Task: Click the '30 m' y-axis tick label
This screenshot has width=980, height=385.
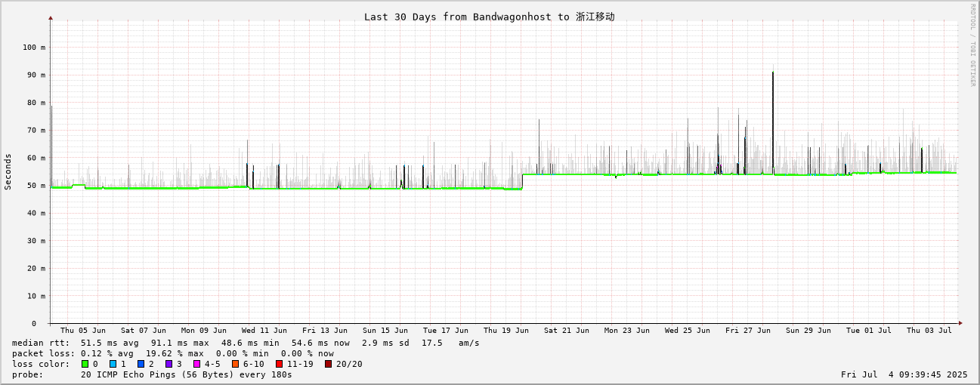Action: point(36,240)
